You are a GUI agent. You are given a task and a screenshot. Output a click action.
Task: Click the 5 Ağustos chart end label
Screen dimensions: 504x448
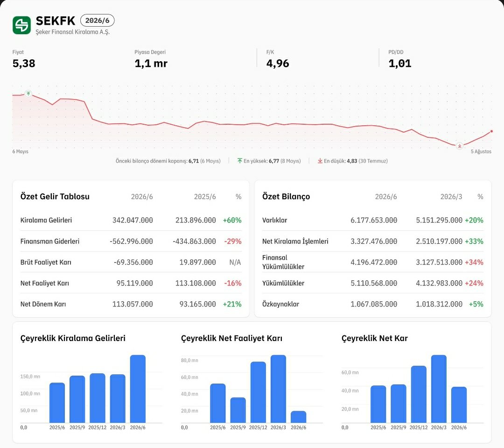pos(481,151)
